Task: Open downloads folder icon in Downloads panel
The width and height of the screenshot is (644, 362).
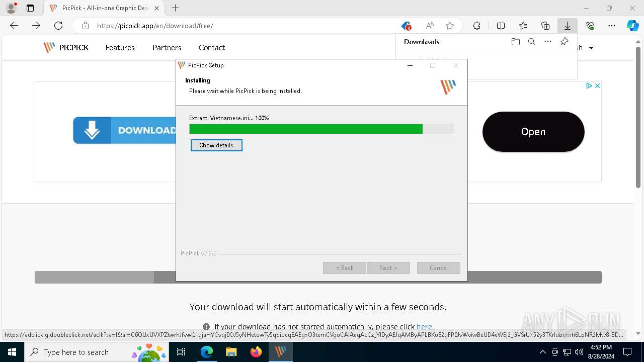Action: [515, 42]
